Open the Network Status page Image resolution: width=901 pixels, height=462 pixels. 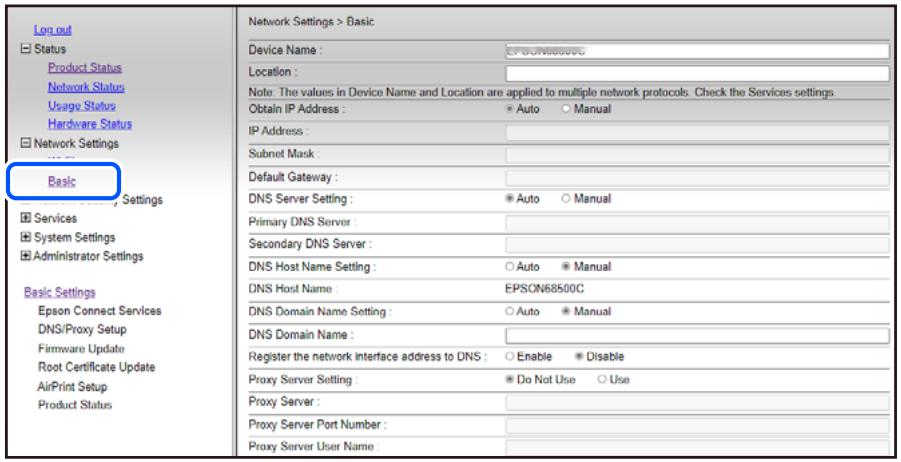(x=86, y=87)
